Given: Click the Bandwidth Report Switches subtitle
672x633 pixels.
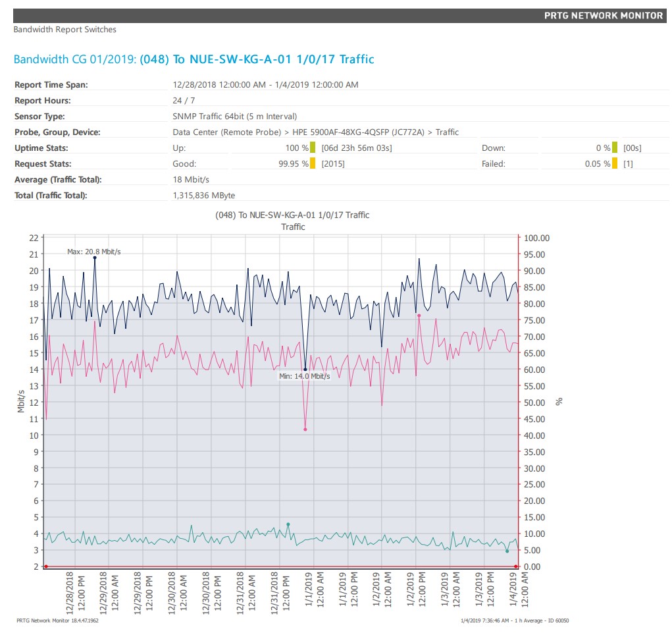Looking at the screenshot, I should click(x=65, y=30).
